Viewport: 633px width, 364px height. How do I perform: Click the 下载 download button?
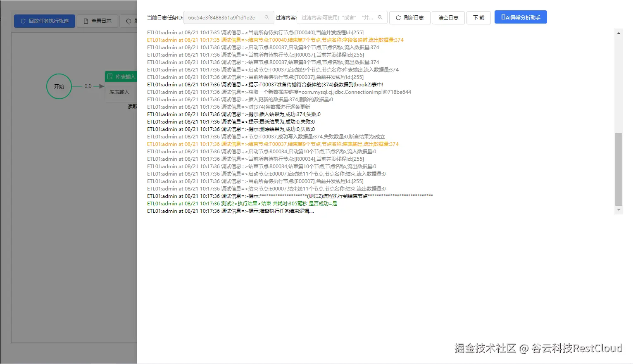point(478,18)
